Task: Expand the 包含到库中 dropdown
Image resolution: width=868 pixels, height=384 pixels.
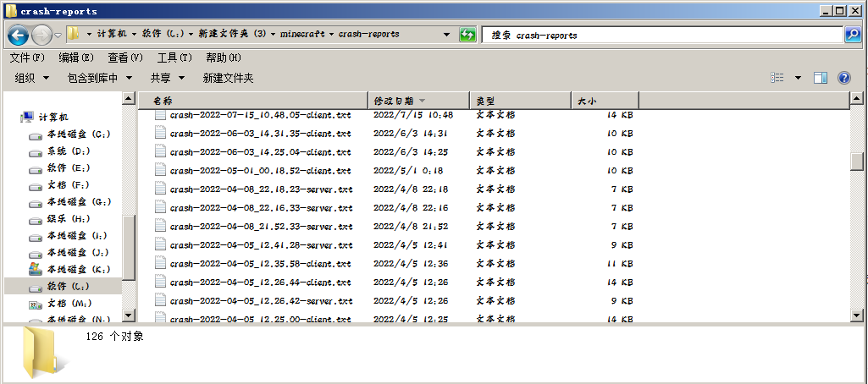Action: coord(100,78)
